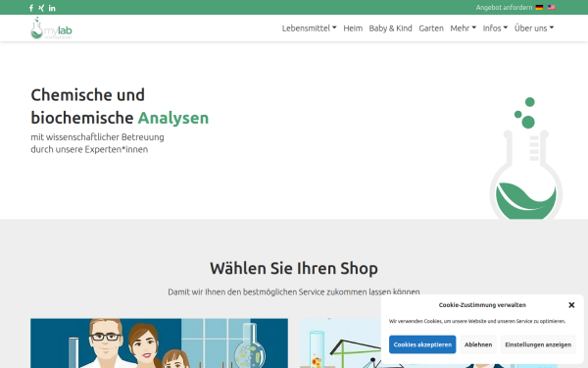Screen dimensions: 588x368
Task: Select the business shop image with crane
Action: (339, 343)
